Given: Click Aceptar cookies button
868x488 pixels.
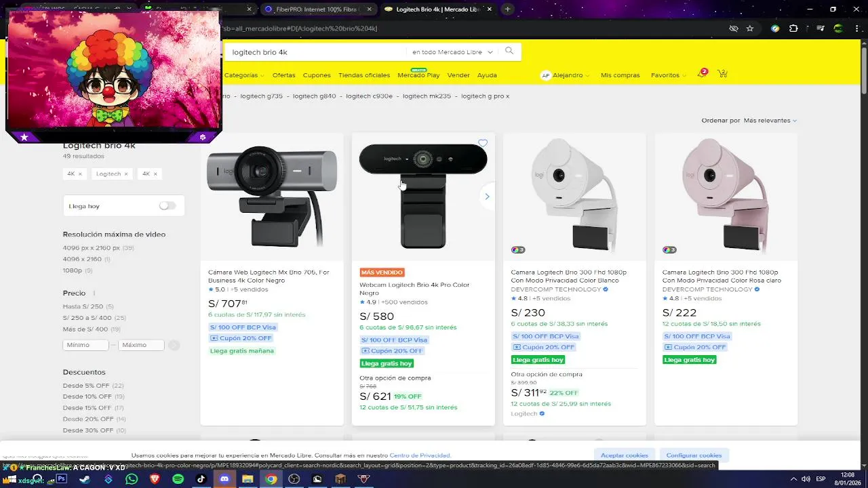Looking at the screenshot, I should 625,455.
